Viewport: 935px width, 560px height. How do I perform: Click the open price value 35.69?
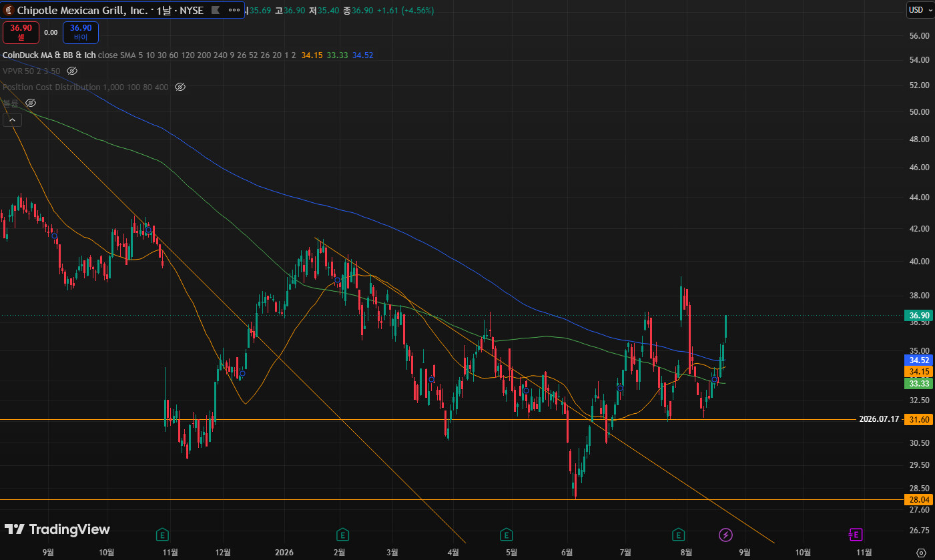pyautogui.click(x=260, y=11)
